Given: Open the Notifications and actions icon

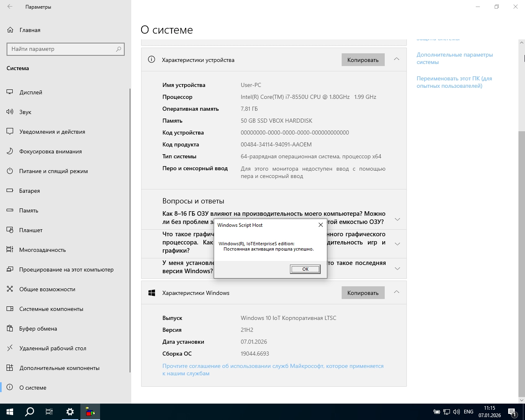Looking at the screenshot, I should pyautogui.click(x=10, y=132).
